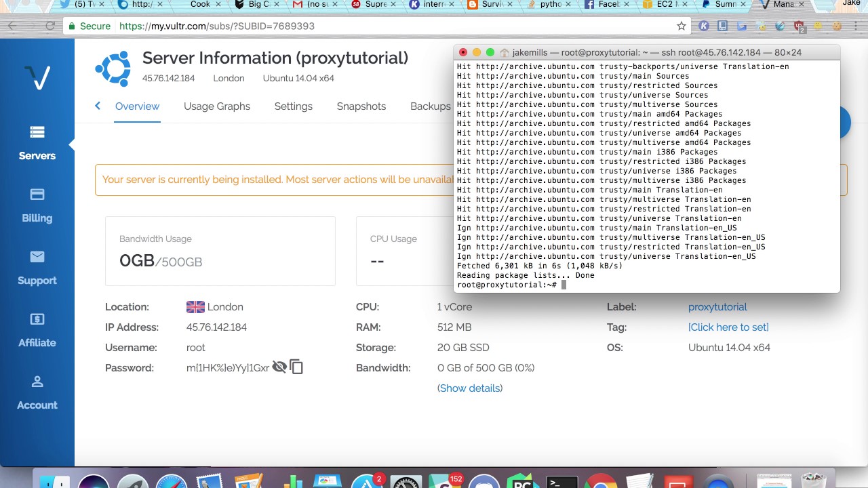Screen dimensions: 868x488
Task: Click the 512 MB RAM value
Action: (454, 327)
